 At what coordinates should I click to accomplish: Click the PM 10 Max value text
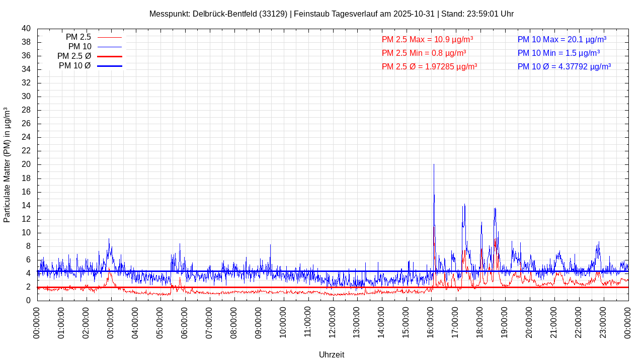click(561, 40)
